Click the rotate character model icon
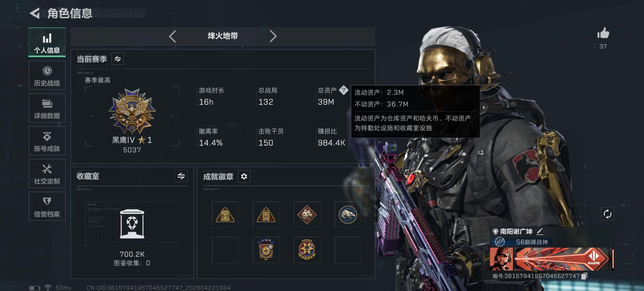This screenshot has height=291, width=644. (607, 214)
